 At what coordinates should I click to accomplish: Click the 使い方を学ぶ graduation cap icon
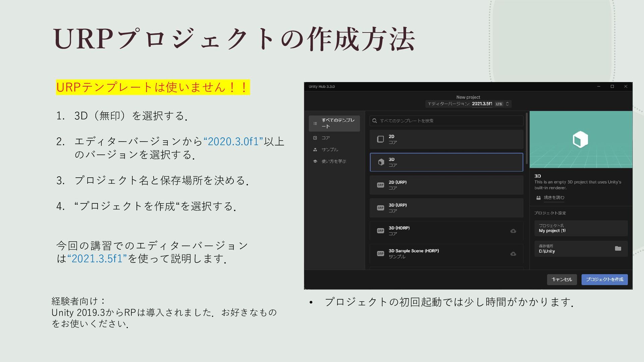click(315, 161)
